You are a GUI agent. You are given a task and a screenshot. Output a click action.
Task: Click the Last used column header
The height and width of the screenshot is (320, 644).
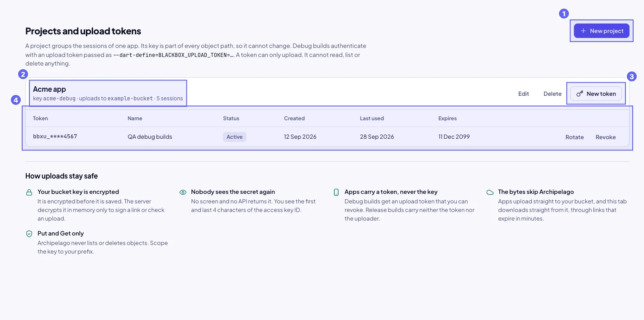coord(372,118)
